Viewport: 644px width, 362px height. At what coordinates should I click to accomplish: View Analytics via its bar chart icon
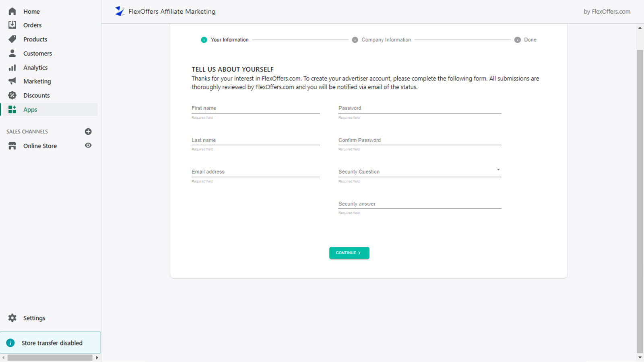coord(12,67)
